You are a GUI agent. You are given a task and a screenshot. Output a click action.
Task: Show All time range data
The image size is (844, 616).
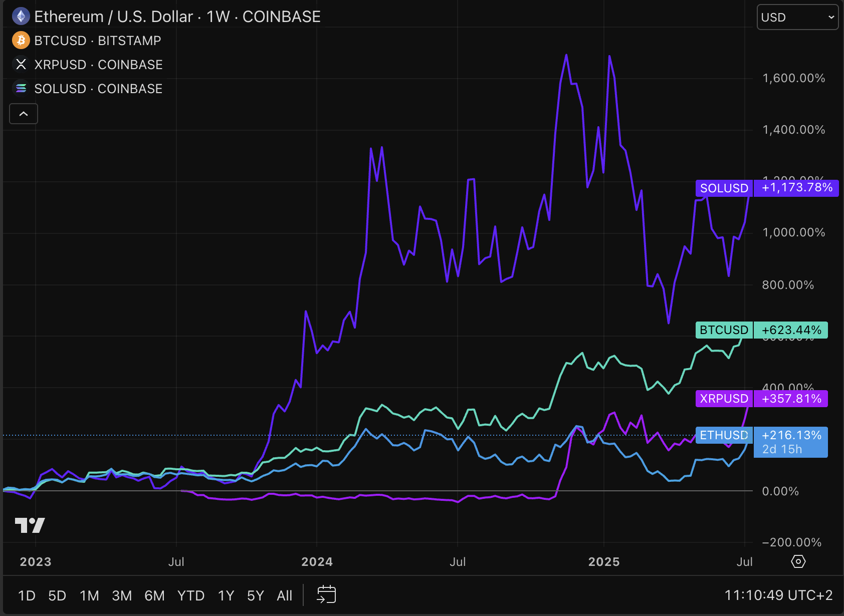(x=284, y=595)
